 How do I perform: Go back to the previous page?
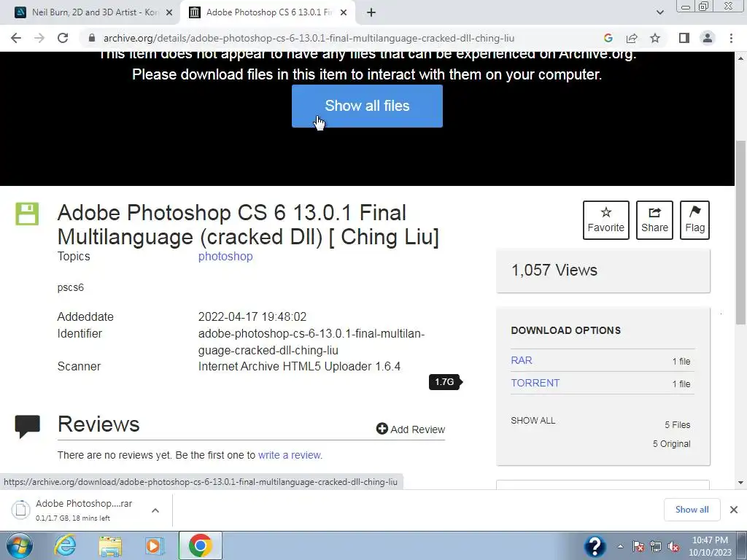[x=16, y=38]
